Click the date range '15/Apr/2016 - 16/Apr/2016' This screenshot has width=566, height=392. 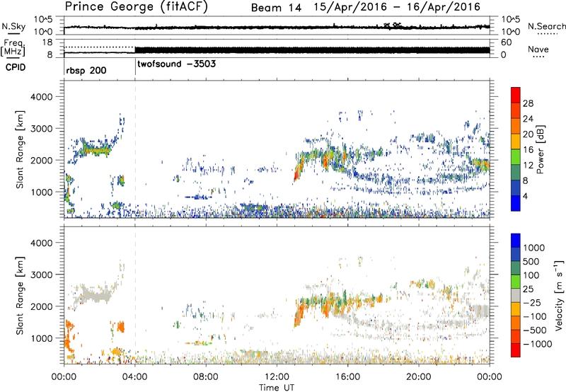click(397, 7)
